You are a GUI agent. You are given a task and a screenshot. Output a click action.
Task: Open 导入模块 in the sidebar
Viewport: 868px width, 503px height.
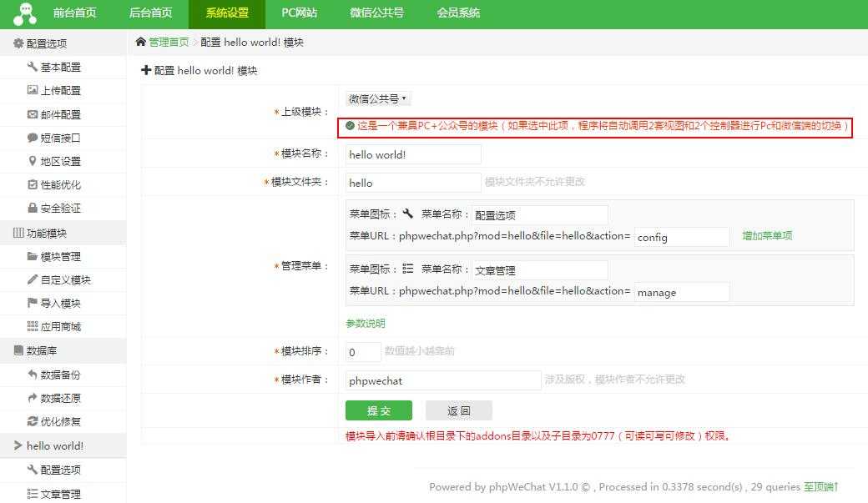coord(60,304)
